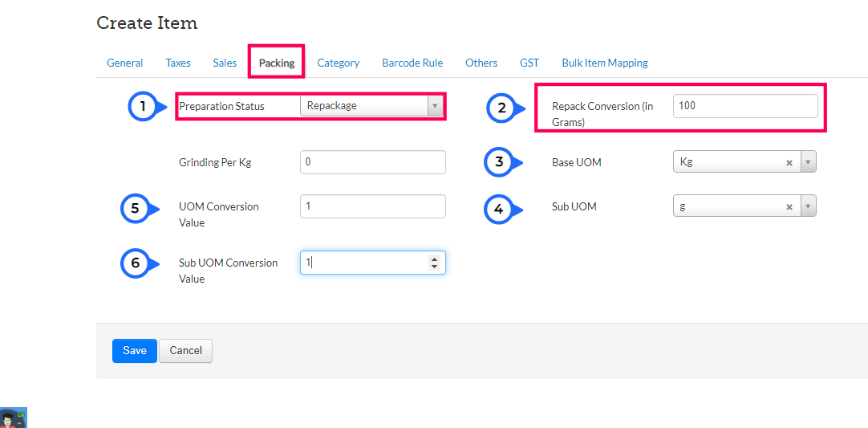This screenshot has width=868, height=428.
Task: Select the Packing tab
Action: click(277, 63)
